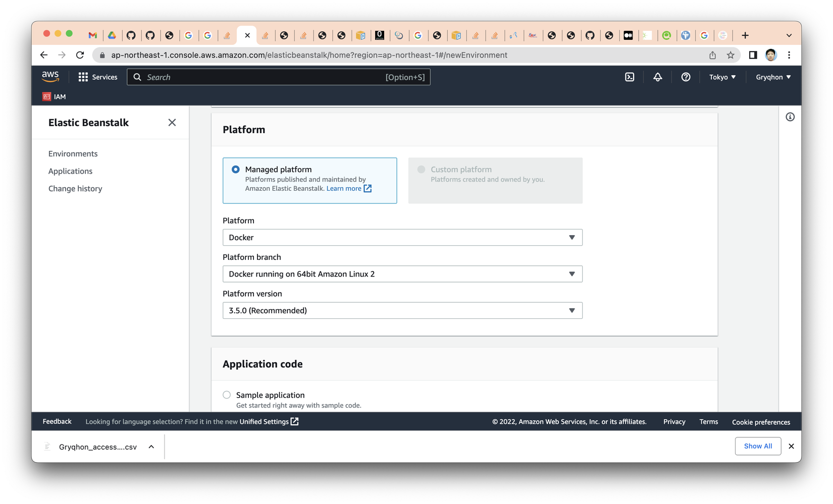The image size is (833, 504).
Task: Select the Custom platform radio option
Action: (x=421, y=170)
